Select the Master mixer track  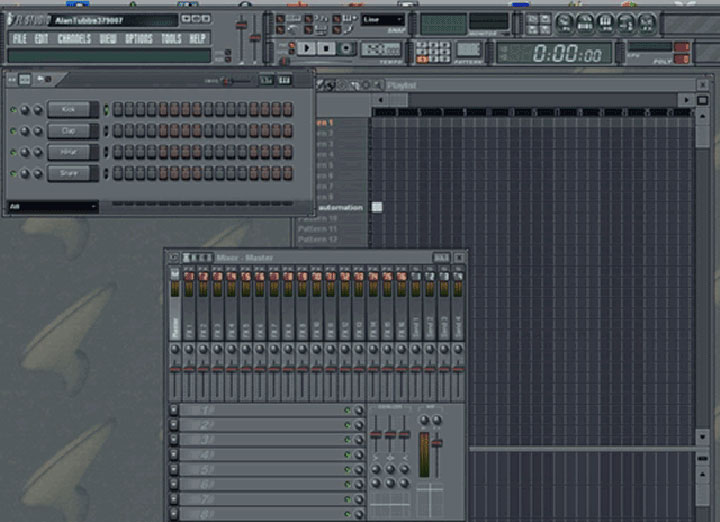tap(174, 303)
